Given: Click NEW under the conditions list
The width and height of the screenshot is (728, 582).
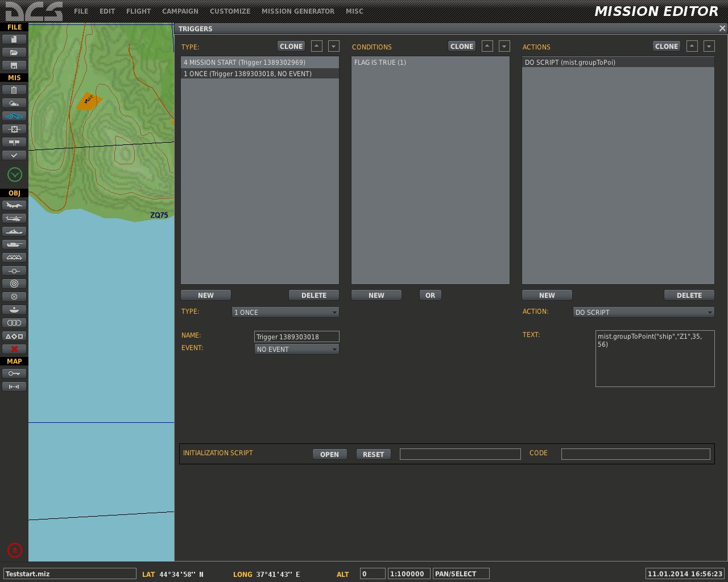Looking at the screenshot, I should coord(377,295).
